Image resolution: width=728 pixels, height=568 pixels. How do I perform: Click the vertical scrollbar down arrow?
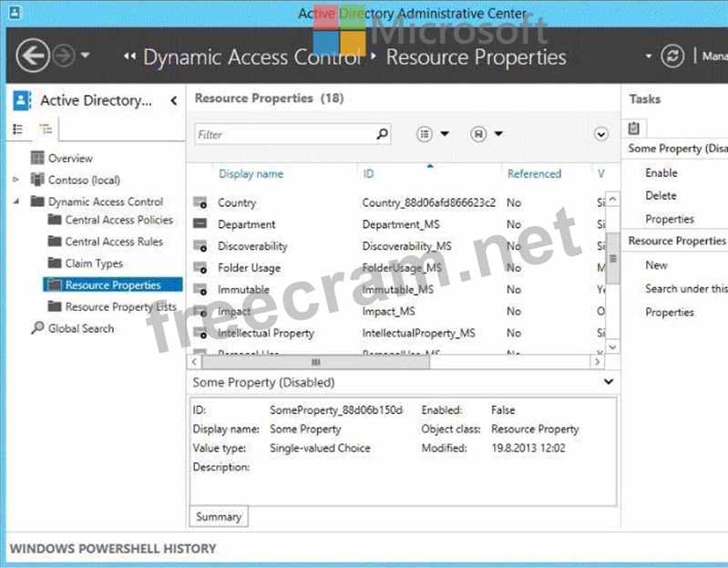click(612, 347)
